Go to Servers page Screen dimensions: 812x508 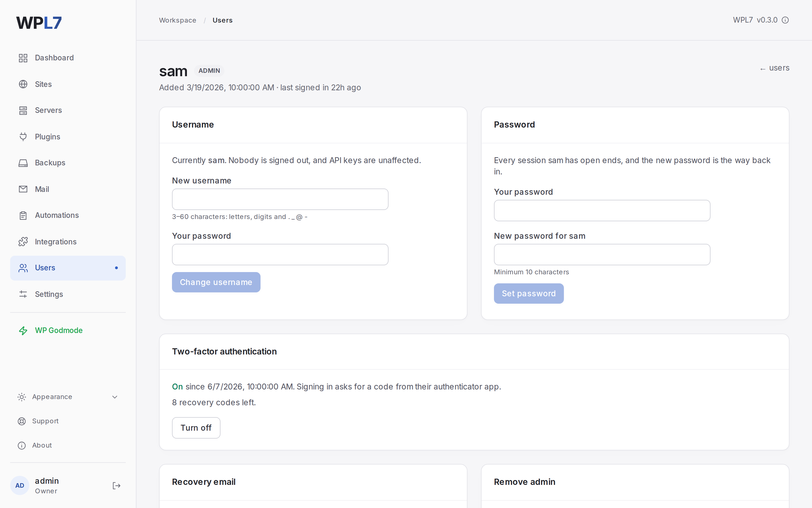(68, 110)
